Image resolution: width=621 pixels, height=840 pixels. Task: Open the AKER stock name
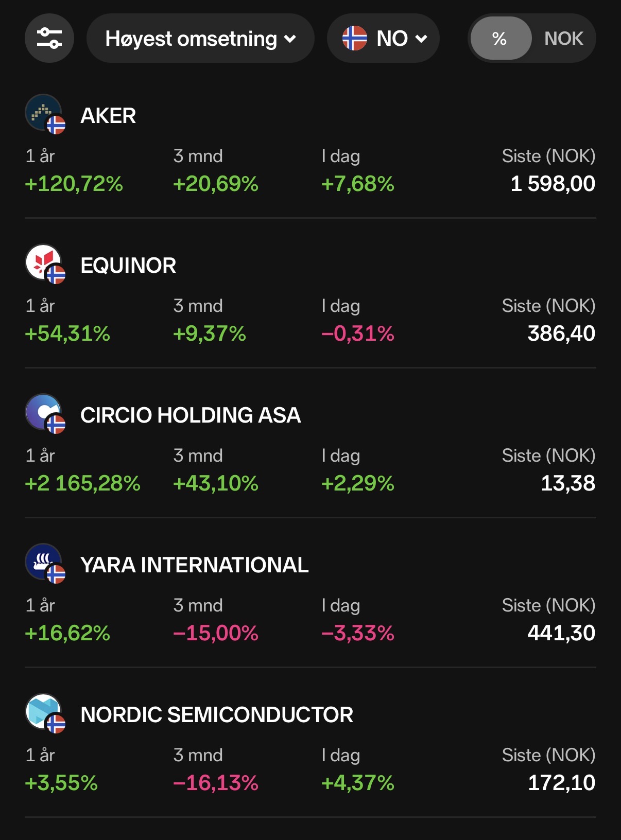pos(108,116)
